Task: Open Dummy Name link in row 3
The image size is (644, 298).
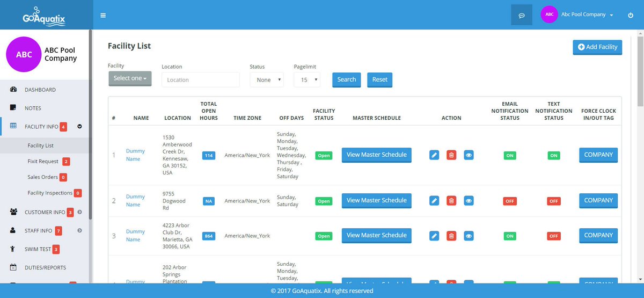Action: (135, 236)
